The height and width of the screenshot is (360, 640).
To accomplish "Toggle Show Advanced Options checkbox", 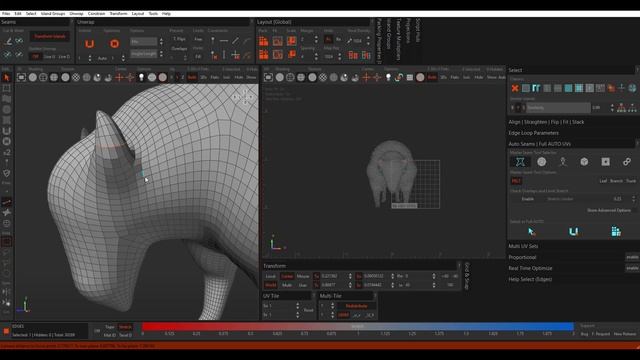I will click(609, 210).
